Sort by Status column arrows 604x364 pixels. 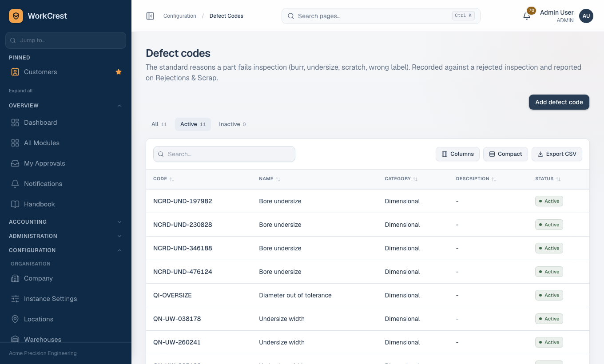tap(558, 179)
